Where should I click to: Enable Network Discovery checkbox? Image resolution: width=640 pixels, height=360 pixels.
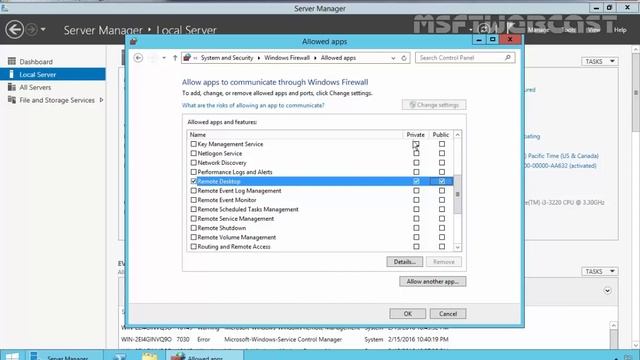pyautogui.click(x=193, y=163)
